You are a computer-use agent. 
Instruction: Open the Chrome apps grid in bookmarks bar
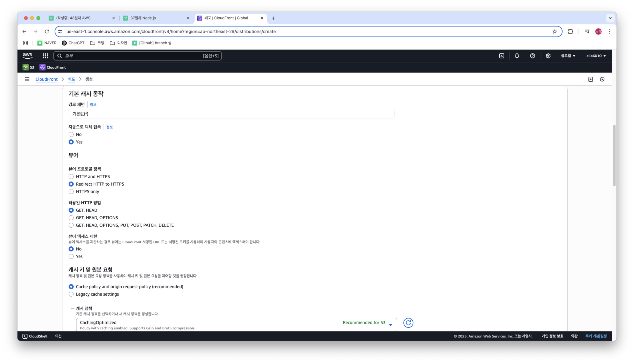pos(25,43)
